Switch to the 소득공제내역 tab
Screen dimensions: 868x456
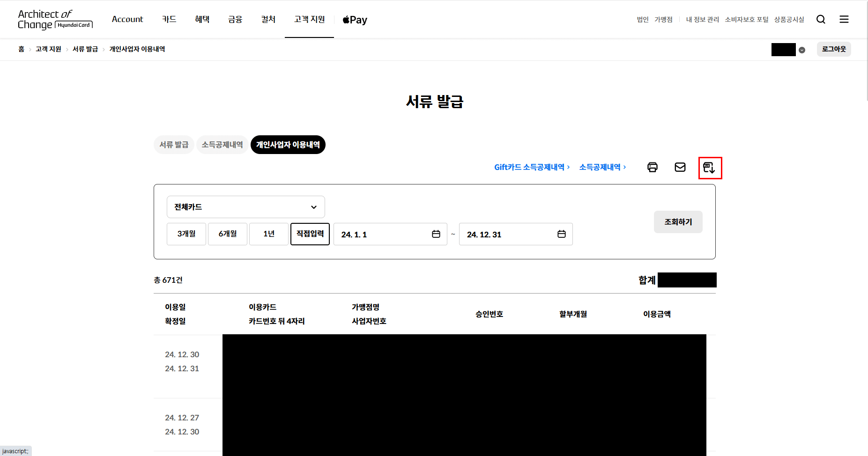pyautogui.click(x=222, y=145)
